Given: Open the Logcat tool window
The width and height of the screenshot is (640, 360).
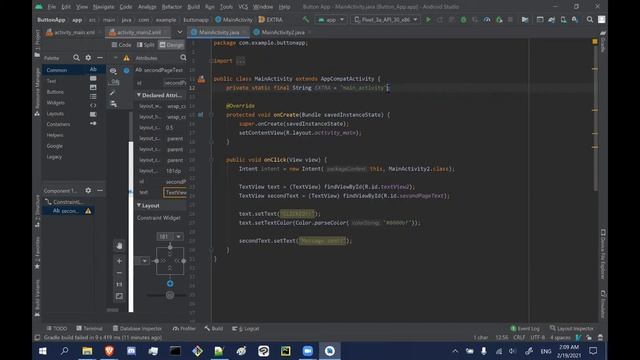Looking at the screenshot, I should pos(246,329).
